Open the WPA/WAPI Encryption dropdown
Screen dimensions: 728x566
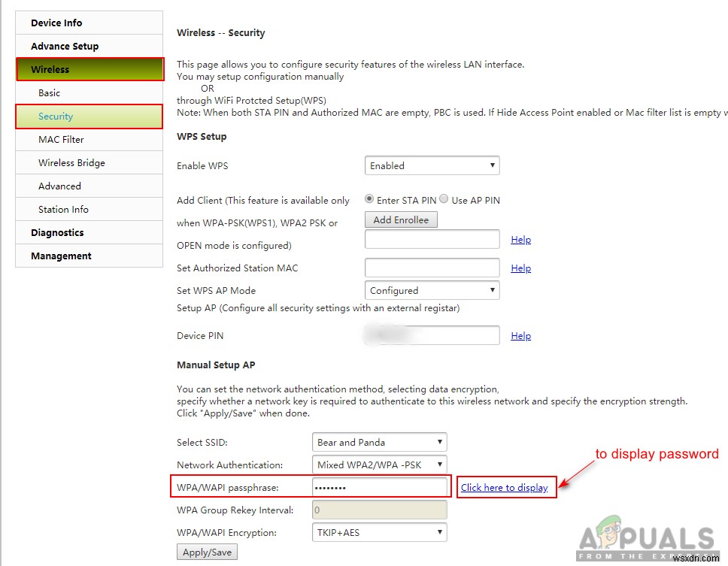tap(379, 532)
